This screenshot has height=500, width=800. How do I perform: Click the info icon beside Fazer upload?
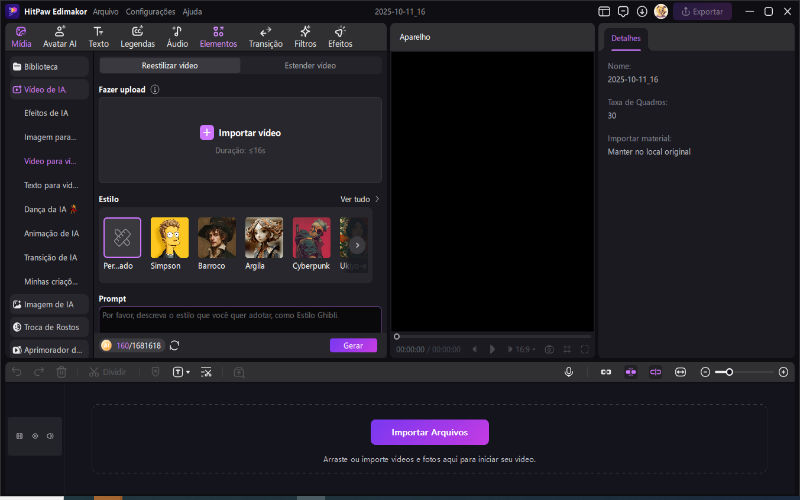coord(155,89)
